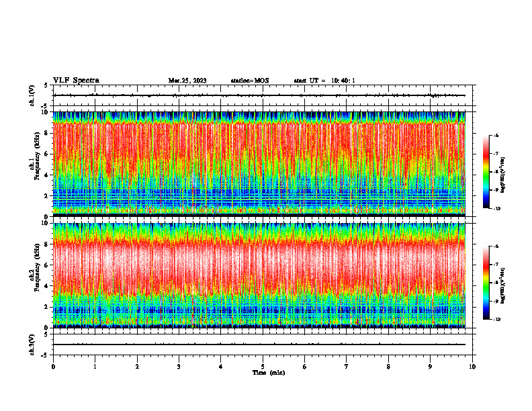This screenshot has width=532, height=411.
Task: Click the "8" tick on the time axis
Action: click(388, 367)
